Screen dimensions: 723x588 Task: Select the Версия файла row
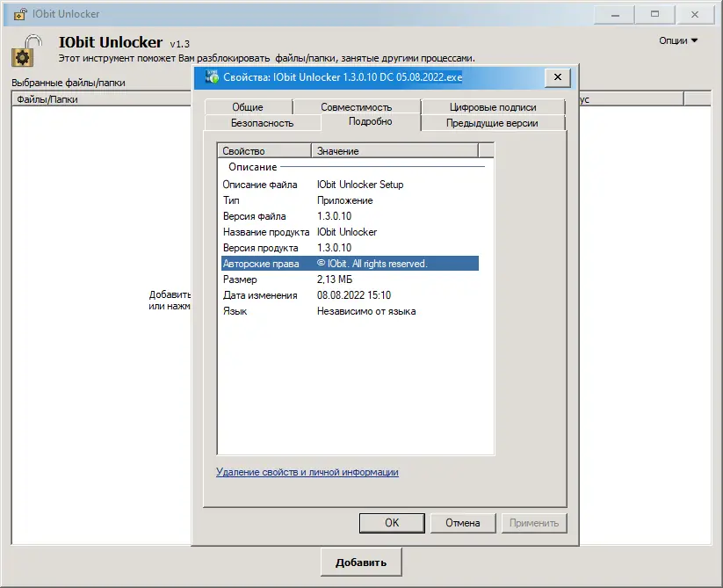pyautogui.click(x=350, y=216)
